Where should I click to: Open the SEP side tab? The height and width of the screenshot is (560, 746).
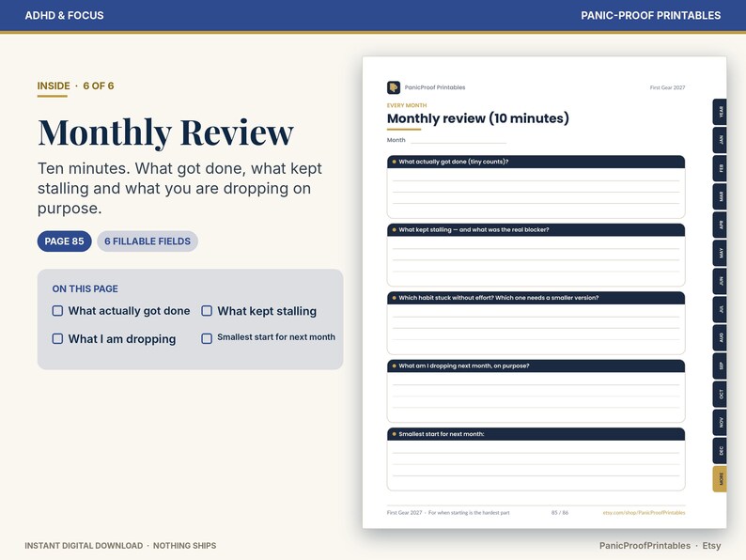720,366
